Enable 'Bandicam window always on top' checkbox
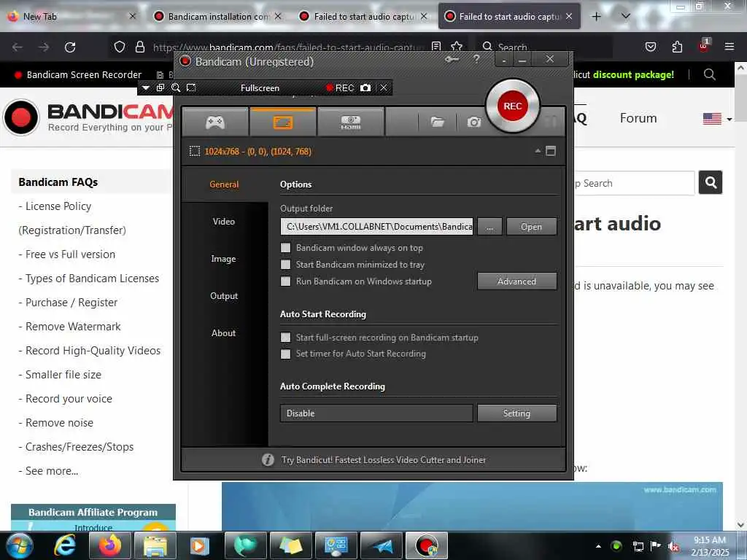747x560 pixels. pyautogui.click(x=285, y=248)
